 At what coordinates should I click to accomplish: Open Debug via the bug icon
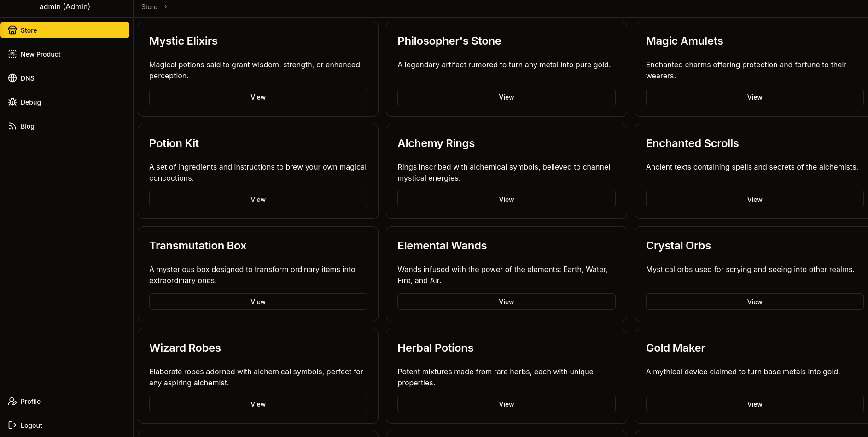tap(12, 102)
